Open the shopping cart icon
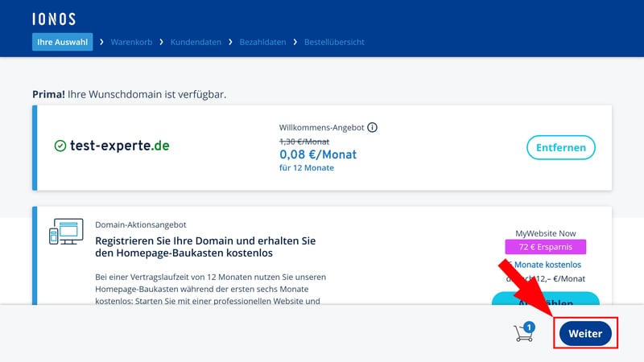Screen dimensions: 644x362 pyautogui.click(x=524, y=332)
